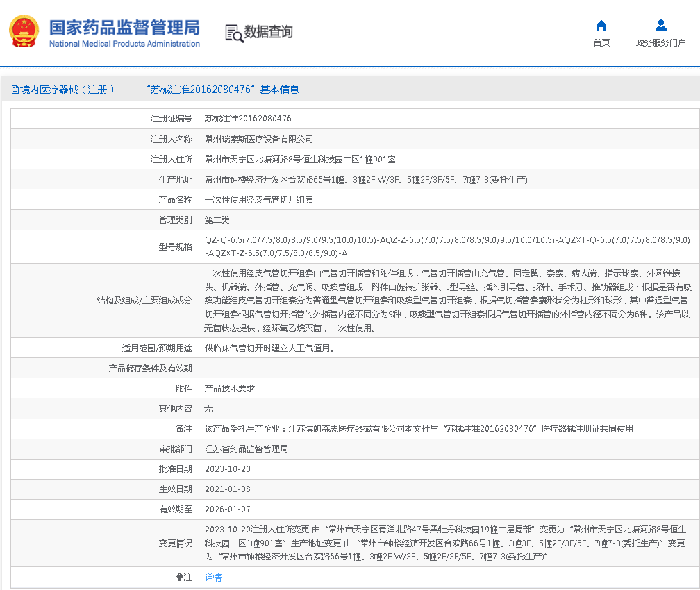Click the 管理类别 row label
The width and height of the screenshot is (700, 590).
(176, 219)
